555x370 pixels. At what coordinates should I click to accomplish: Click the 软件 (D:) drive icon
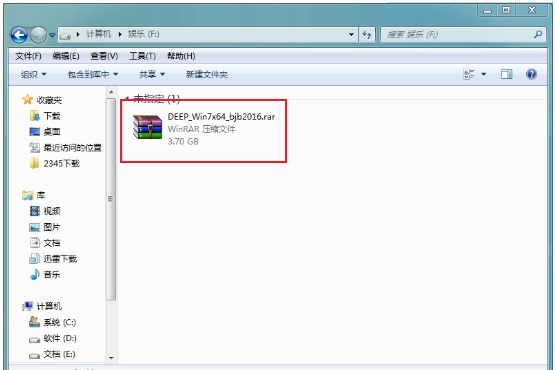click(x=34, y=339)
